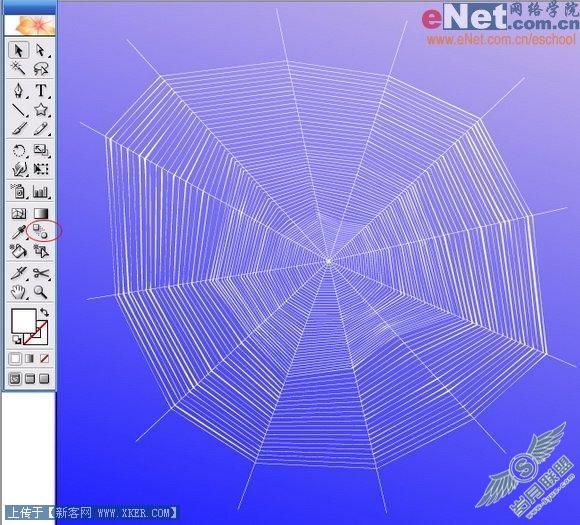The height and width of the screenshot is (525, 580).
Task: Click the white Fill color swatch
Action: pos(24,321)
